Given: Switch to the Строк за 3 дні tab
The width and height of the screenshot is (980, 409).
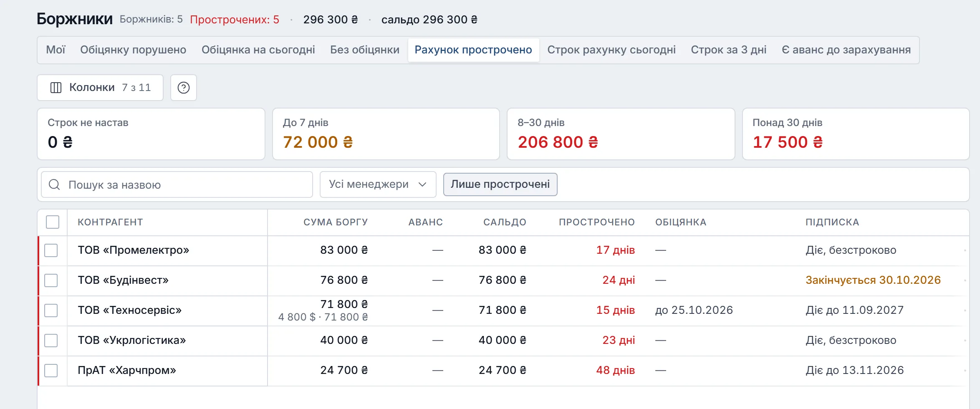Looking at the screenshot, I should 729,50.
